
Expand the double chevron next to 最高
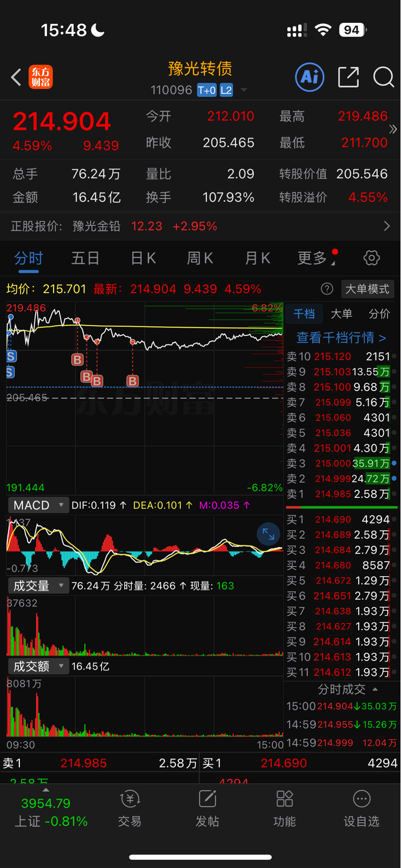[x=393, y=129]
